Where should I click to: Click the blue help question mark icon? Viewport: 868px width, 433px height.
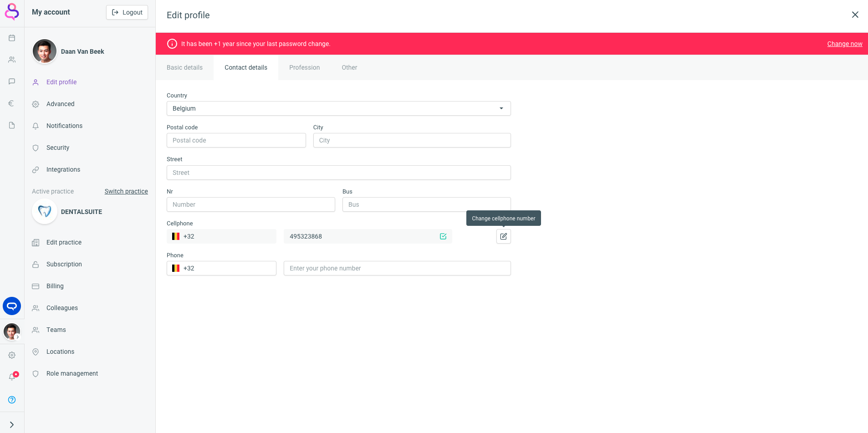pyautogui.click(x=12, y=400)
